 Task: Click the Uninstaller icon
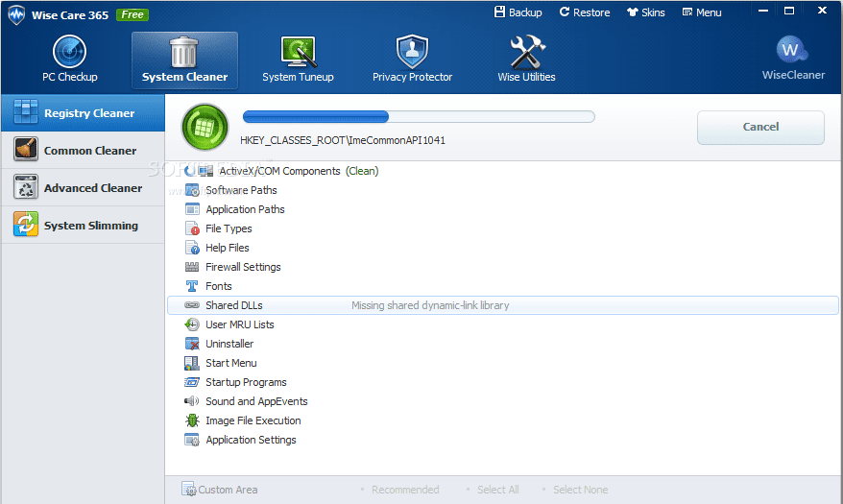[192, 344]
